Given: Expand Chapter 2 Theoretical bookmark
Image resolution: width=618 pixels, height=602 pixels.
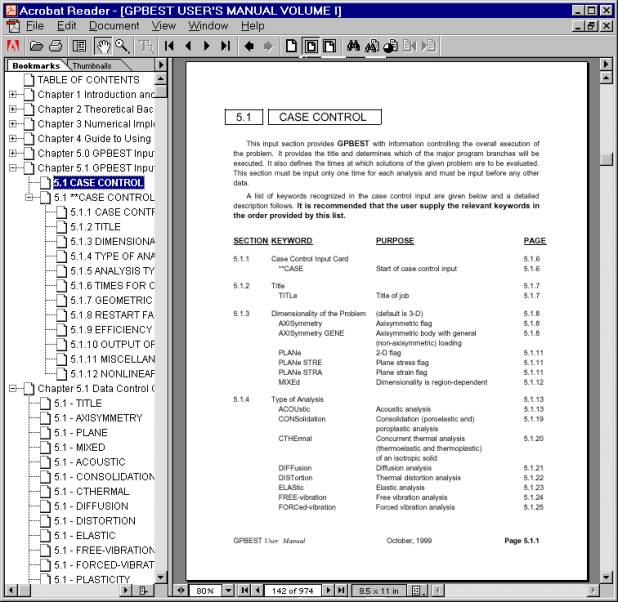Looking at the screenshot, I should pyautogui.click(x=13, y=109).
